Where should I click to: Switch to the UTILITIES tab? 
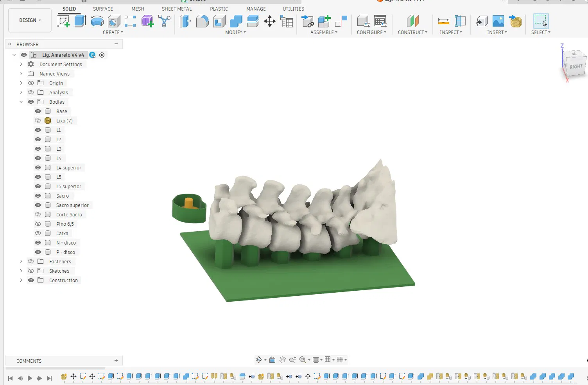293,9
